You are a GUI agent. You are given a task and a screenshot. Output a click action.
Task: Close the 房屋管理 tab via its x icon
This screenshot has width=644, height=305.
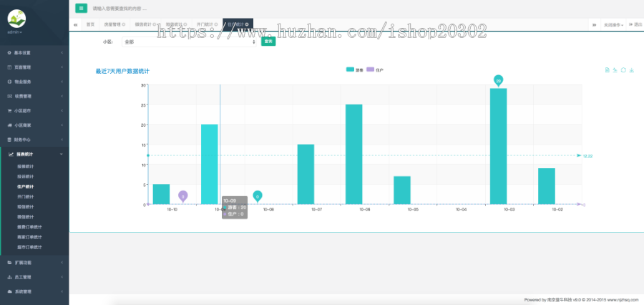click(124, 24)
